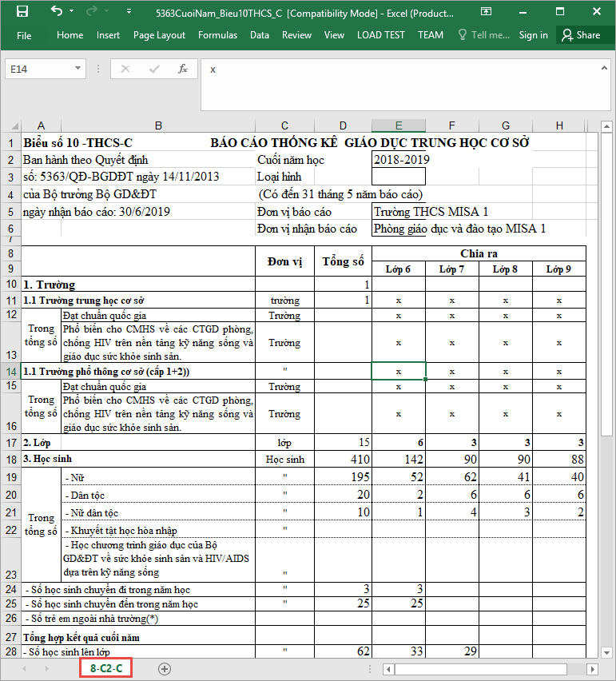Click the horizontal scrollbar thumb
Screen dimensions: 616x681
pyautogui.click(x=480, y=669)
